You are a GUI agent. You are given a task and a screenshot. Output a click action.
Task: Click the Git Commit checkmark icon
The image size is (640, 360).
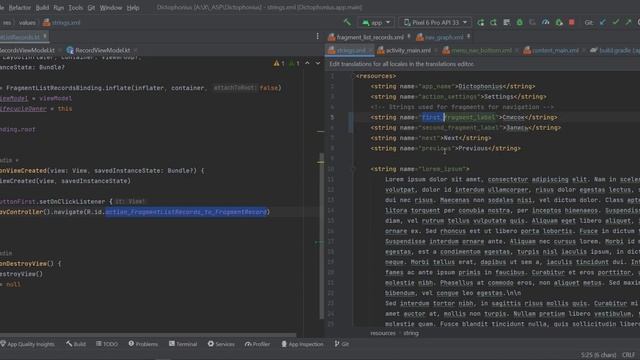tap(616, 22)
